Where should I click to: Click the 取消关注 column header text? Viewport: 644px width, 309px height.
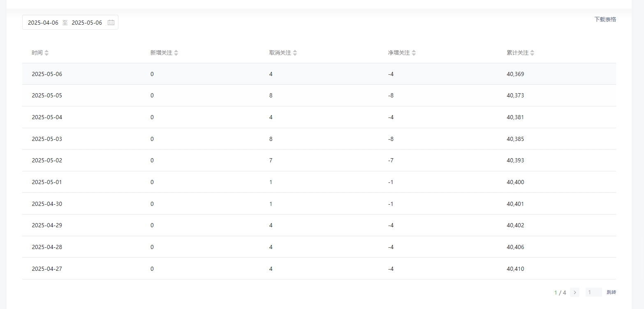coord(280,53)
